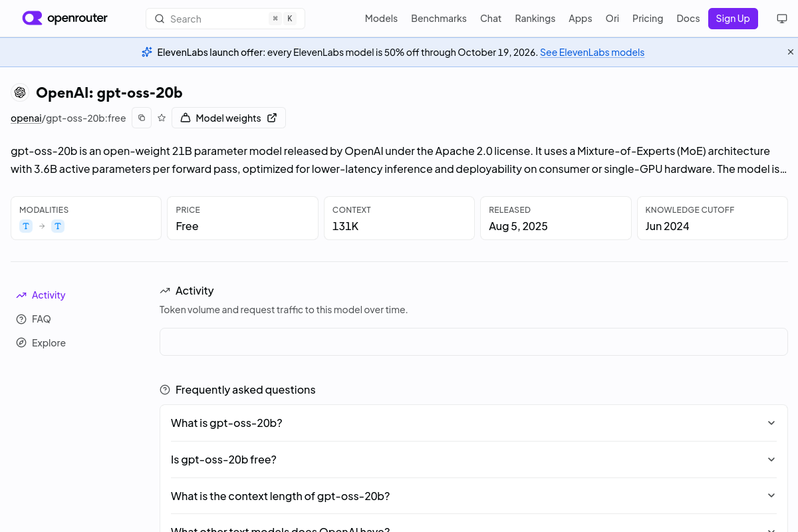Click the model description paragraph

point(399,160)
